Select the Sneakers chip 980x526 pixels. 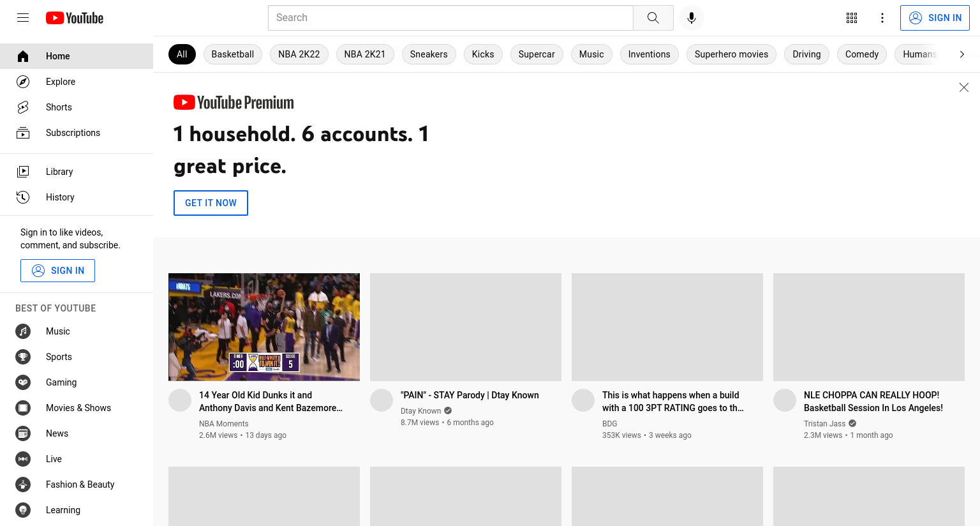coord(429,54)
